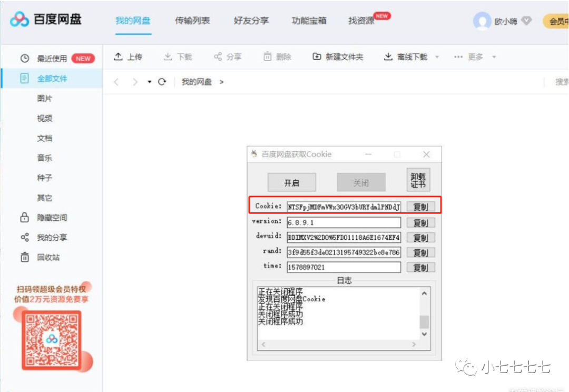The width and height of the screenshot is (569, 392).
Task: Click 离线下载 offline download button
Action: (406, 56)
